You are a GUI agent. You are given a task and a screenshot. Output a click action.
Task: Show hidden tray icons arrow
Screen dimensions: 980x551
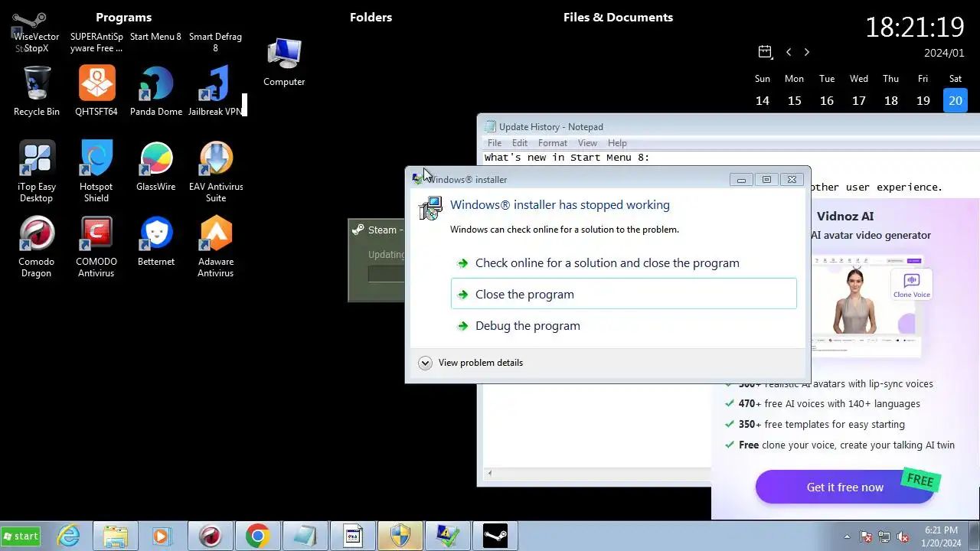click(847, 536)
